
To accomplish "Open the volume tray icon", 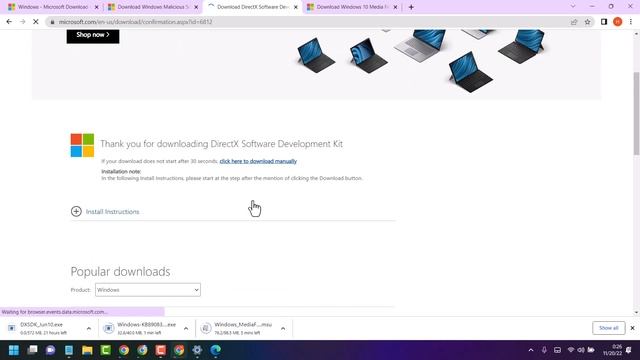I will click(x=581, y=350).
